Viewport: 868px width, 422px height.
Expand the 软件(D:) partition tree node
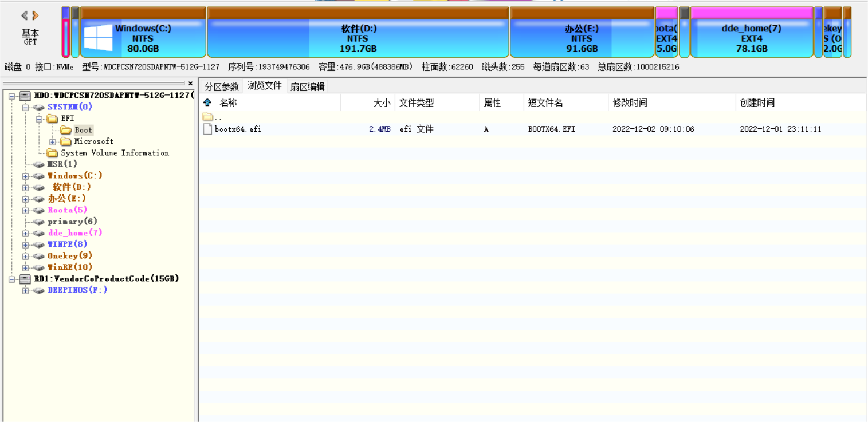coord(25,187)
